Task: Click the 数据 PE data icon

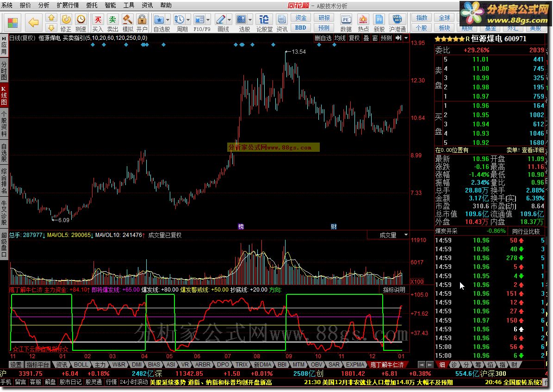Action: point(346,19)
